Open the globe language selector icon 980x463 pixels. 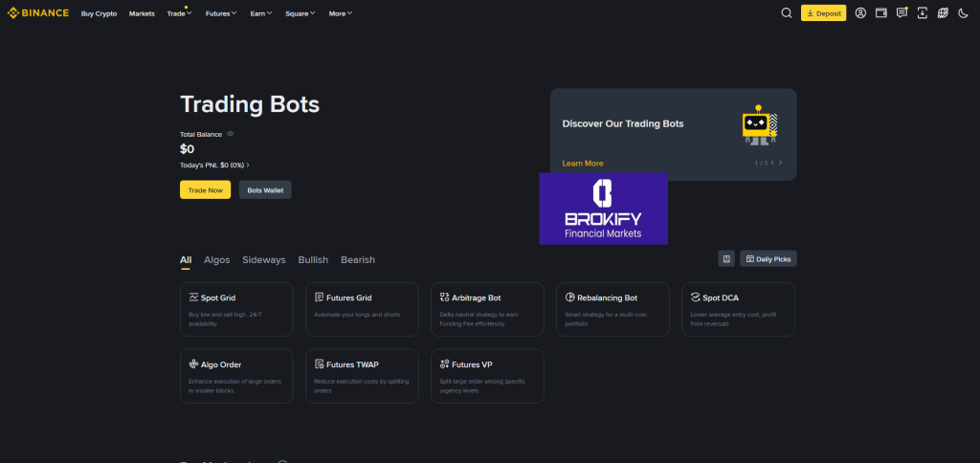[x=943, y=13]
